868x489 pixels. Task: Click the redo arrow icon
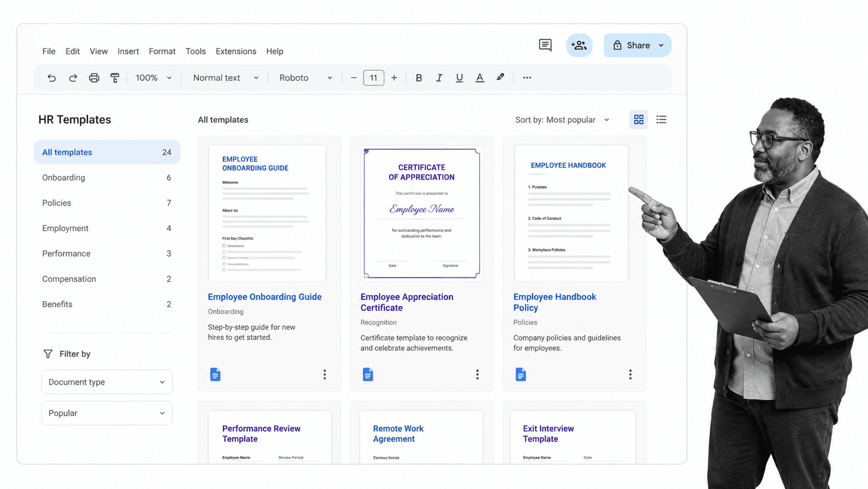click(73, 78)
